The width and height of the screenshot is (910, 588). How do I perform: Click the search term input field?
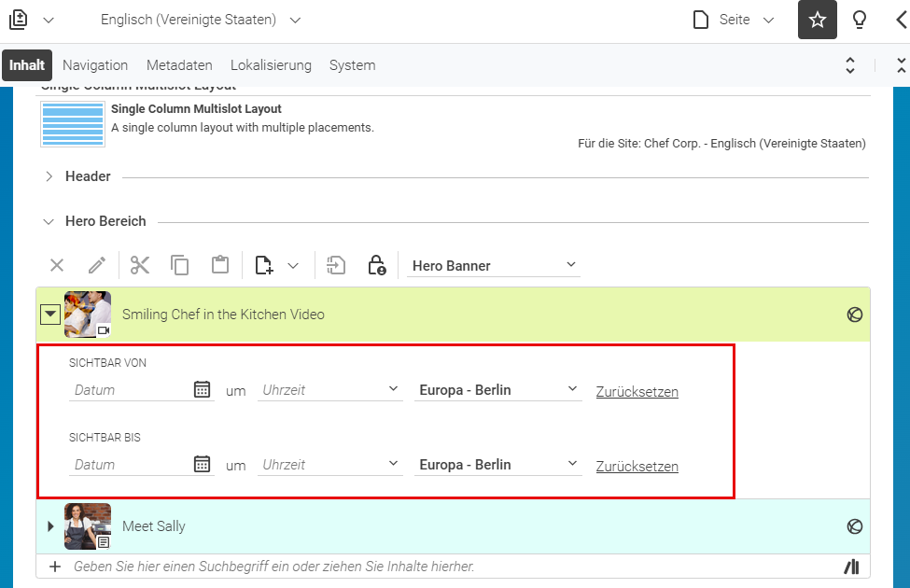453,567
